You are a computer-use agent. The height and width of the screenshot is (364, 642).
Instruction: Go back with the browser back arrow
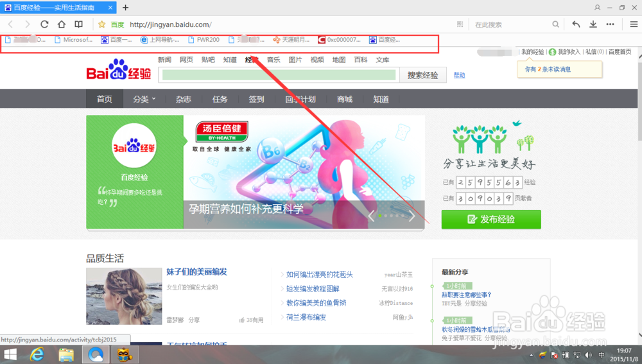pyautogui.click(x=11, y=24)
